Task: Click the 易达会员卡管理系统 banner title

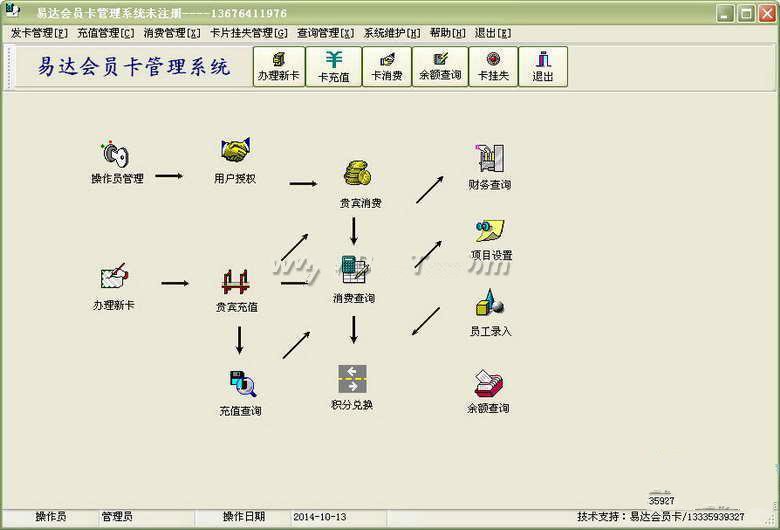Action: coord(134,67)
